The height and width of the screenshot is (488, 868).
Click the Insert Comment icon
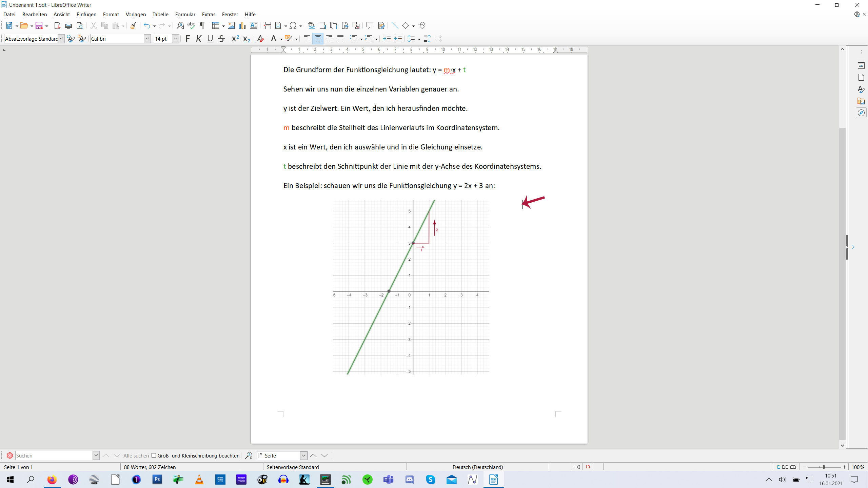pos(370,25)
